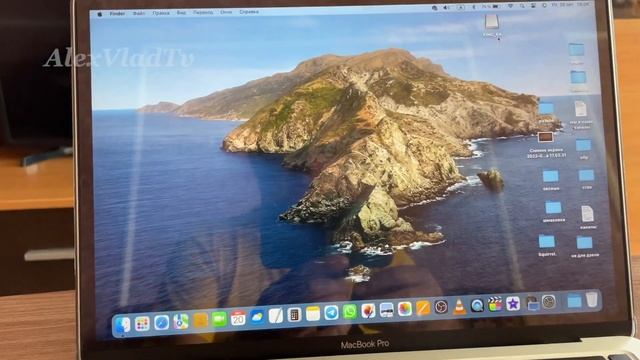Screen dimensions: 640x360
Task: Open Finder from the Dock
Action: 122,325
